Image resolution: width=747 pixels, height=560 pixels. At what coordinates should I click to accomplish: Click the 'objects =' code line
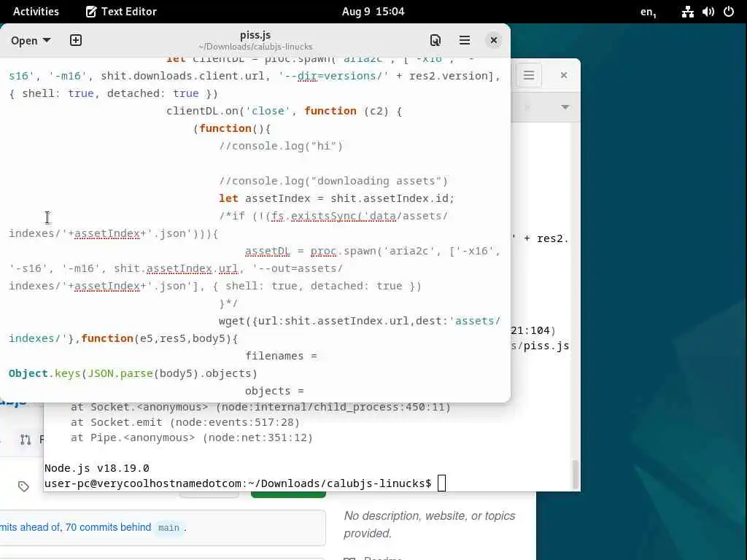coord(274,391)
